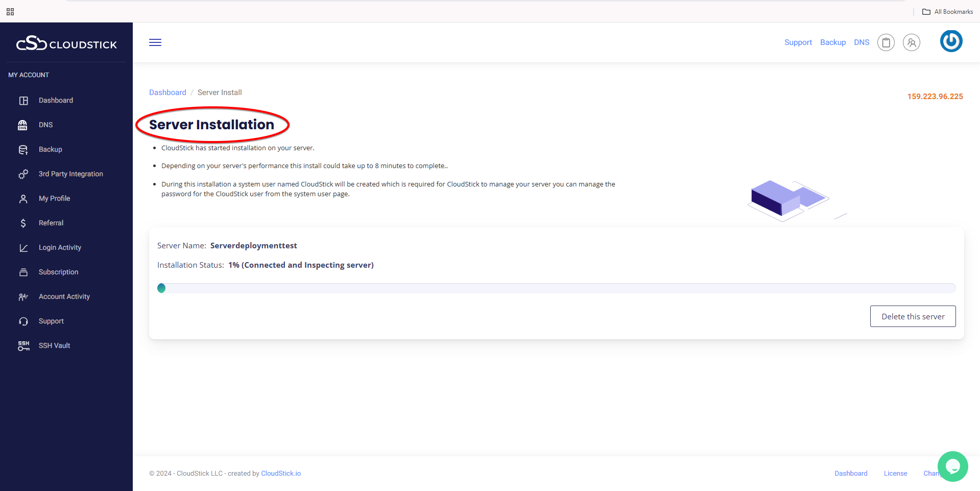Click the installation progress bar

(556, 288)
